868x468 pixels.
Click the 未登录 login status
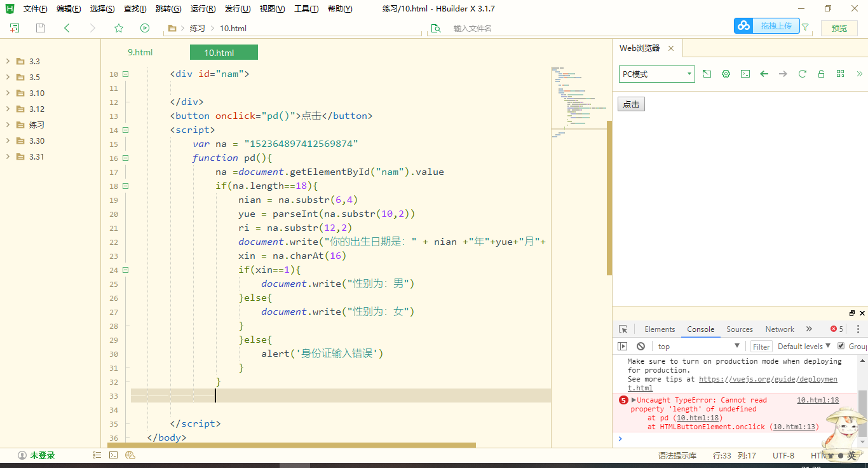pyautogui.click(x=36, y=455)
